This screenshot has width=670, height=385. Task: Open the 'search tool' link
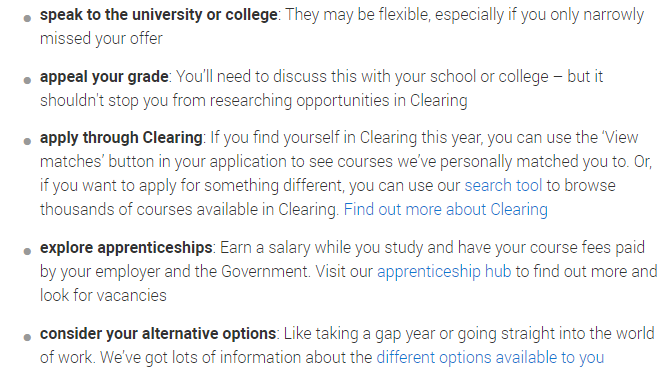click(503, 185)
